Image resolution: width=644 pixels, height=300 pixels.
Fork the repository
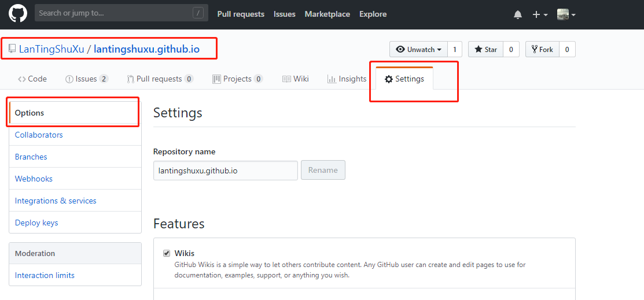pos(542,49)
